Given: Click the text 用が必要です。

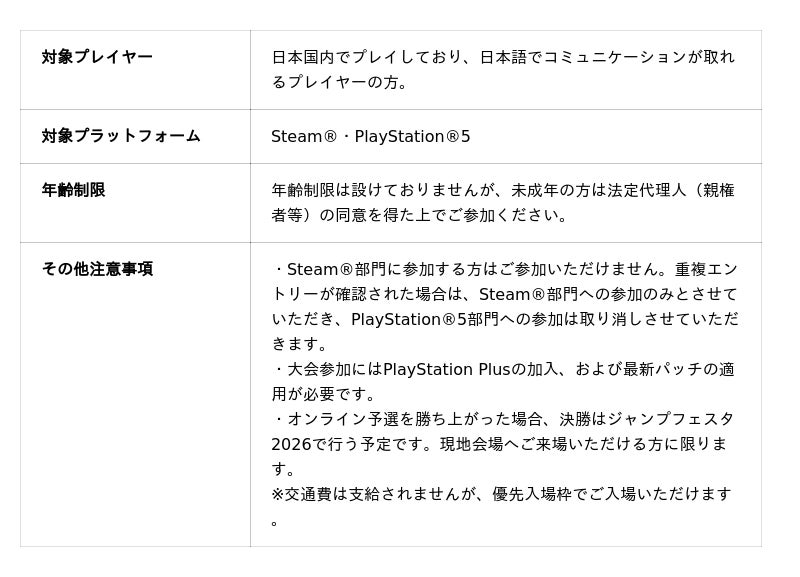Looking at the screenshot, I should pyautogui.click(x=324, y=394).
